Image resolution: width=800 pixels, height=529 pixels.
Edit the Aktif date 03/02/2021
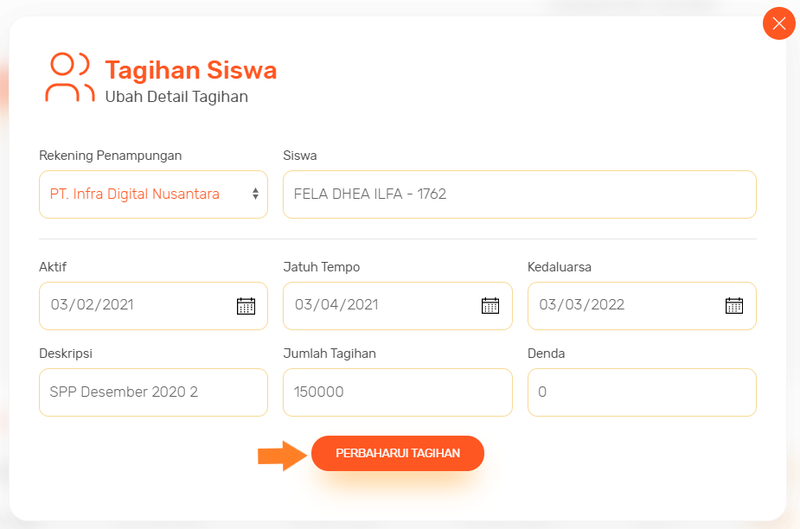tap(154, 306)
